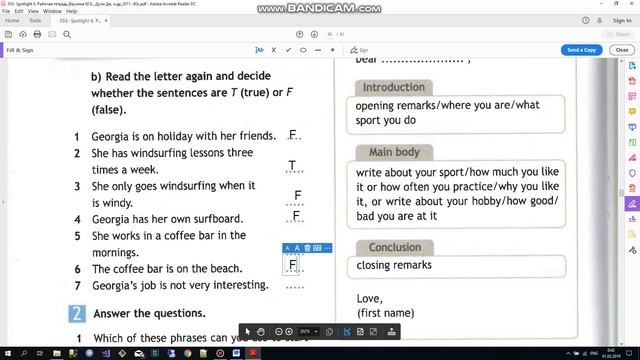Viewport: 640px width, 360px height.
Task: Select the circle shape tool
Action: tap(303, 50)
